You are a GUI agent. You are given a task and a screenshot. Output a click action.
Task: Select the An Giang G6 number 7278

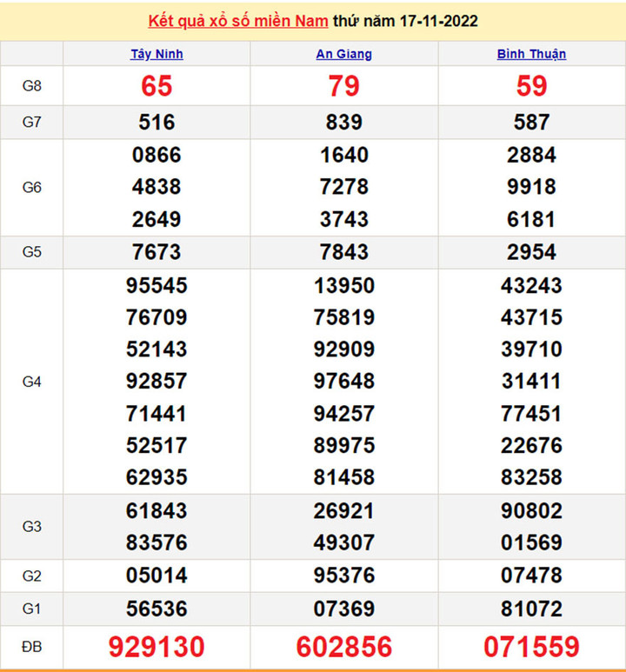point(344,187)
